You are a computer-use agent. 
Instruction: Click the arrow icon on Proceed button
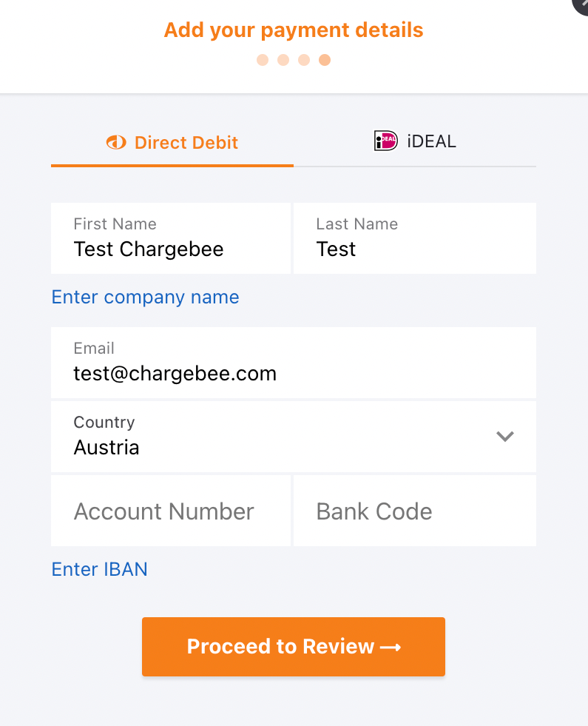(391, 648)
